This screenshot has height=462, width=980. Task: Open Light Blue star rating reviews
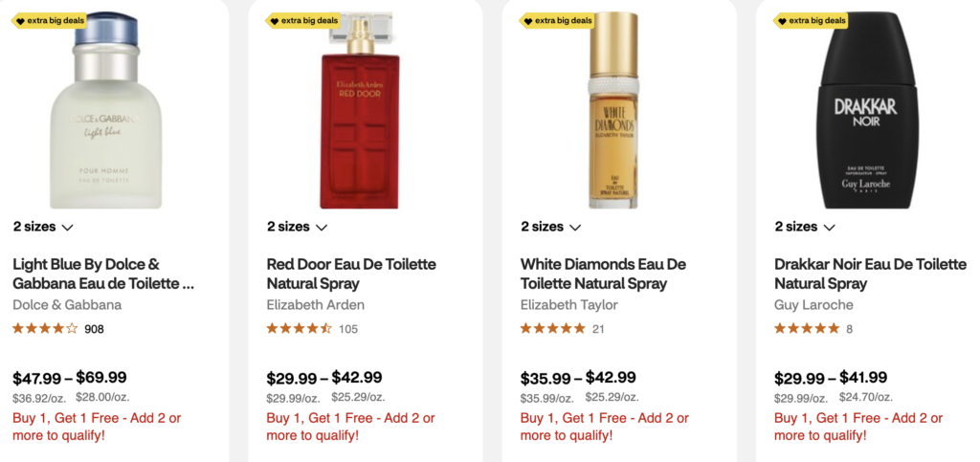click(58, 328)
